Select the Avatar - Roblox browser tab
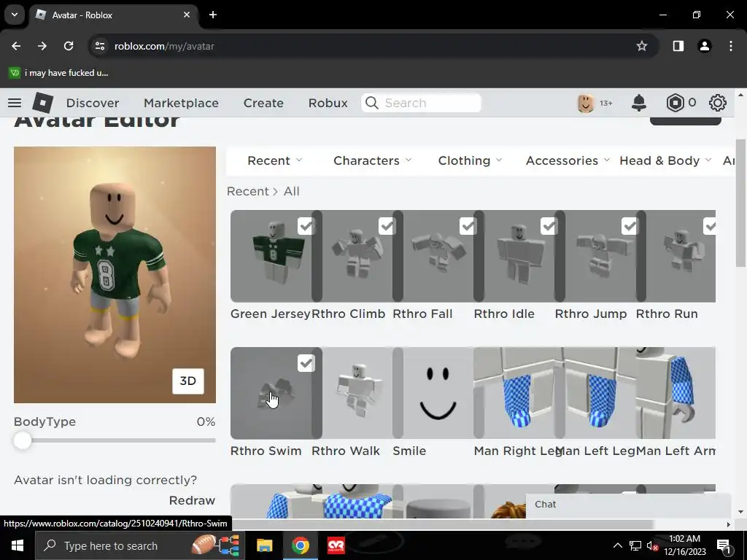Viewport: 747px width, 560px height. tap(113, 15)
